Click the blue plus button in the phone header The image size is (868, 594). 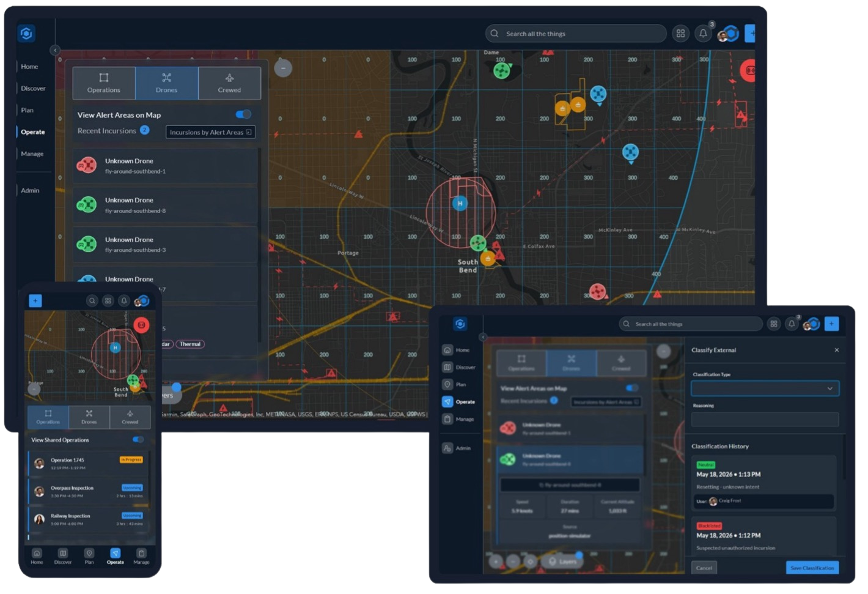point(35,300)
